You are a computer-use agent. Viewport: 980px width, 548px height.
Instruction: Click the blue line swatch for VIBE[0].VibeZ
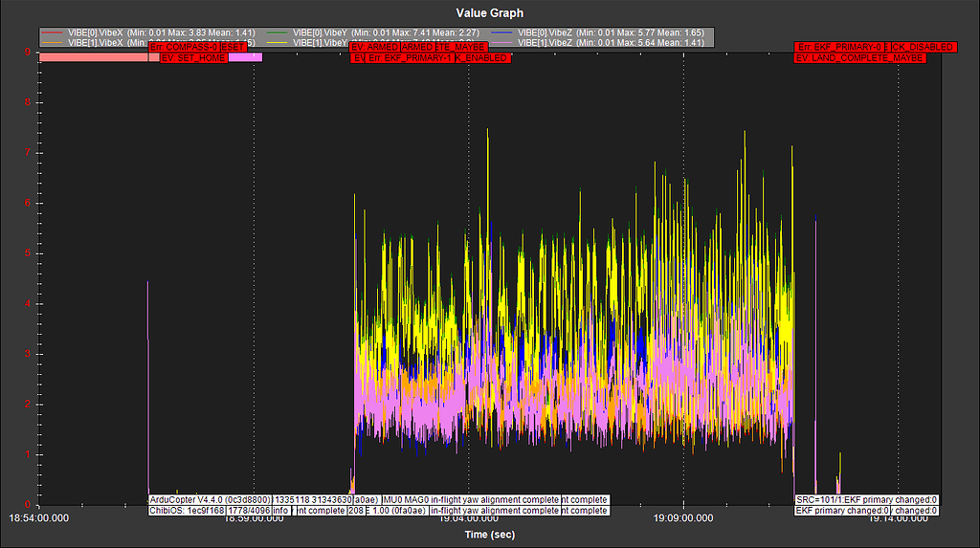coord(501,33)
